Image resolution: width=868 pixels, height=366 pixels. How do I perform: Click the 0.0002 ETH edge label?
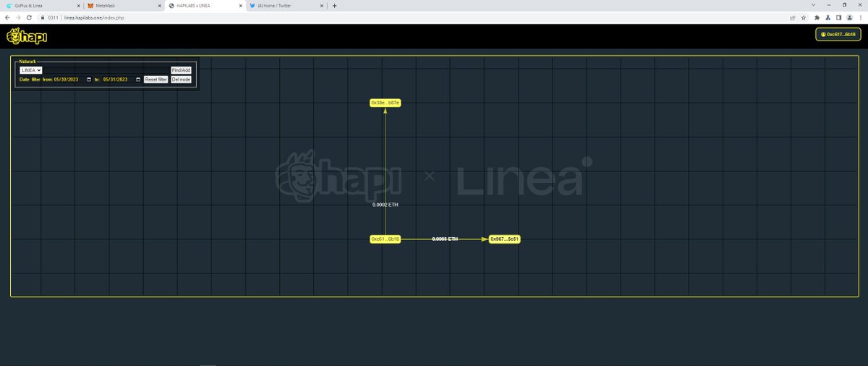pos(385,205)
